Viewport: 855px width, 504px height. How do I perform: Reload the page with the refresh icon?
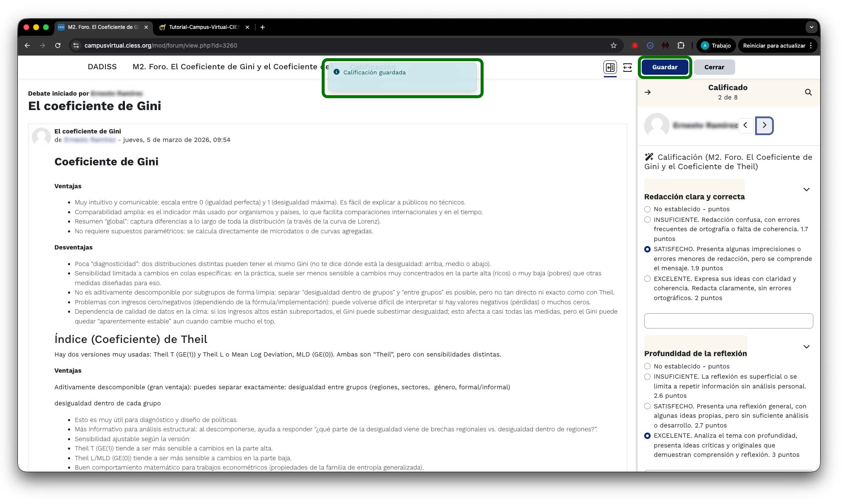point(58,45)
